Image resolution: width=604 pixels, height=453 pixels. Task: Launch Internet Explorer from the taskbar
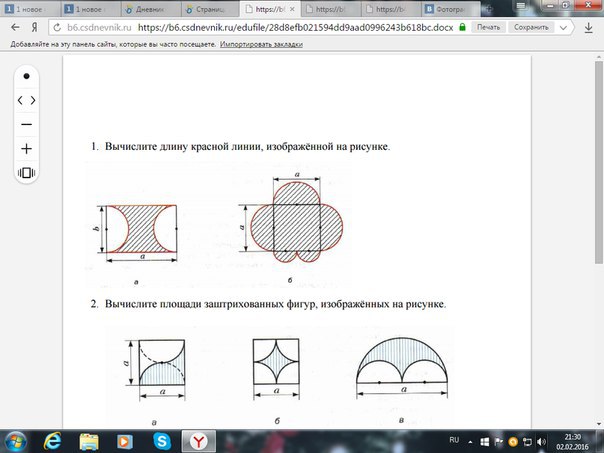tap(53, 441)
